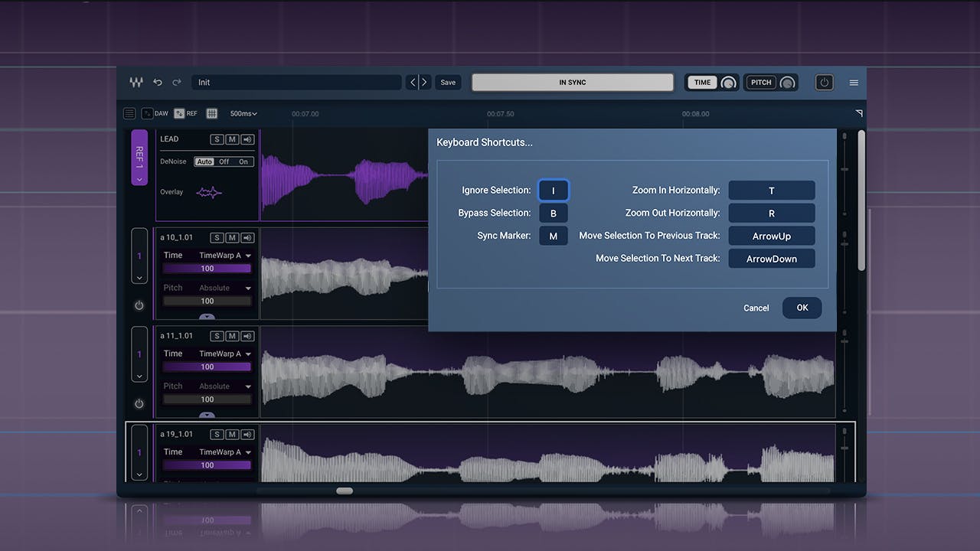Enable the TIME mode button
Viewport: 980px width, 551px height.
[702, 83]
